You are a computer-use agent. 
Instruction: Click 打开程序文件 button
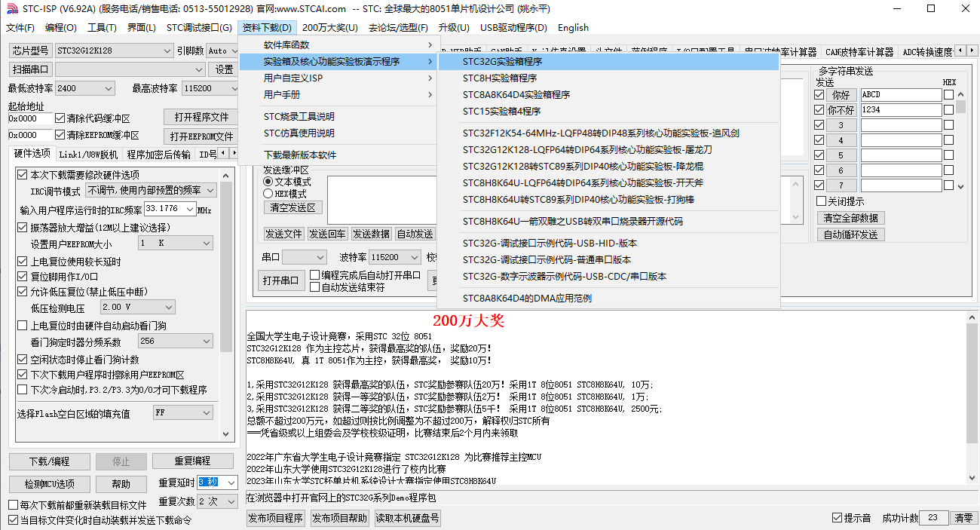[x=201, y=118]
